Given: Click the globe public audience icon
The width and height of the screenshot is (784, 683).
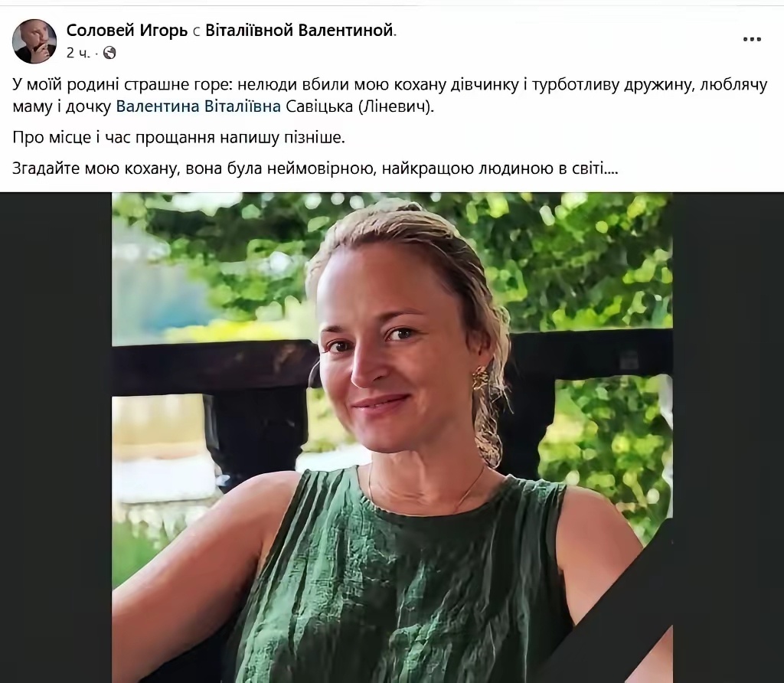Looking at the screenshot, I should tap(109, 53).
